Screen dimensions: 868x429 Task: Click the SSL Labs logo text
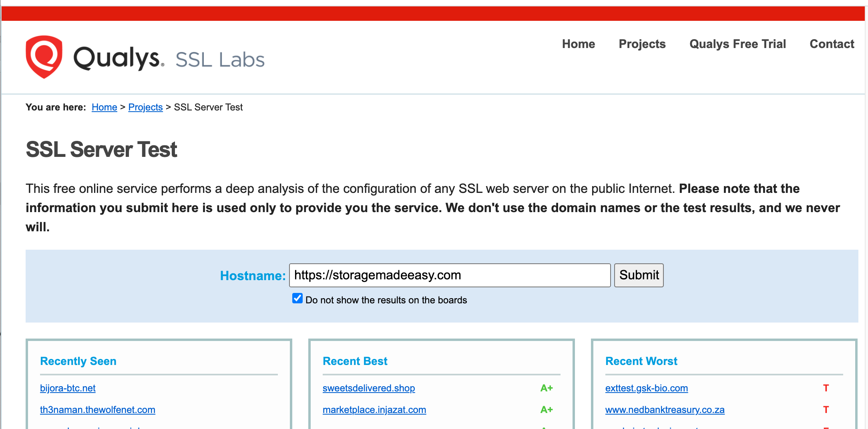220,60
